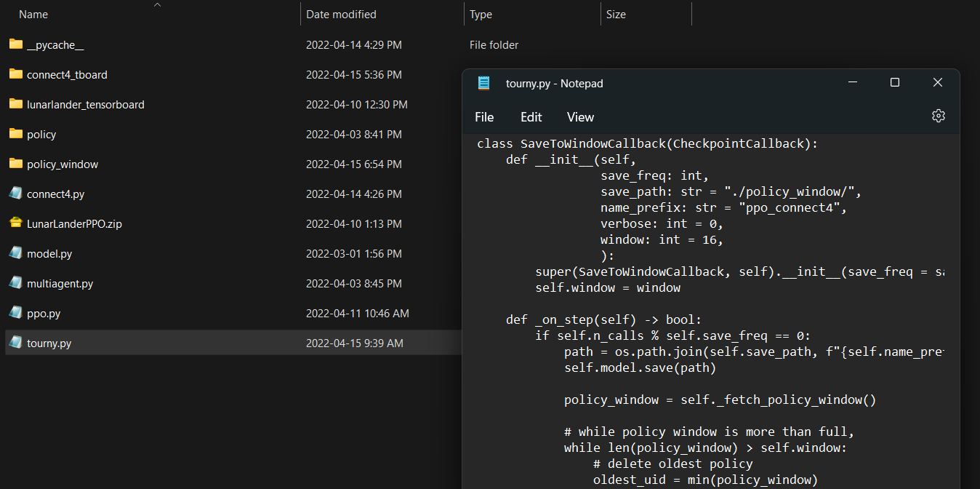Image resolution: width=980 pixels, height=489 pixels.
Task: Open Notepad settings gear
Action: [939, 116]
